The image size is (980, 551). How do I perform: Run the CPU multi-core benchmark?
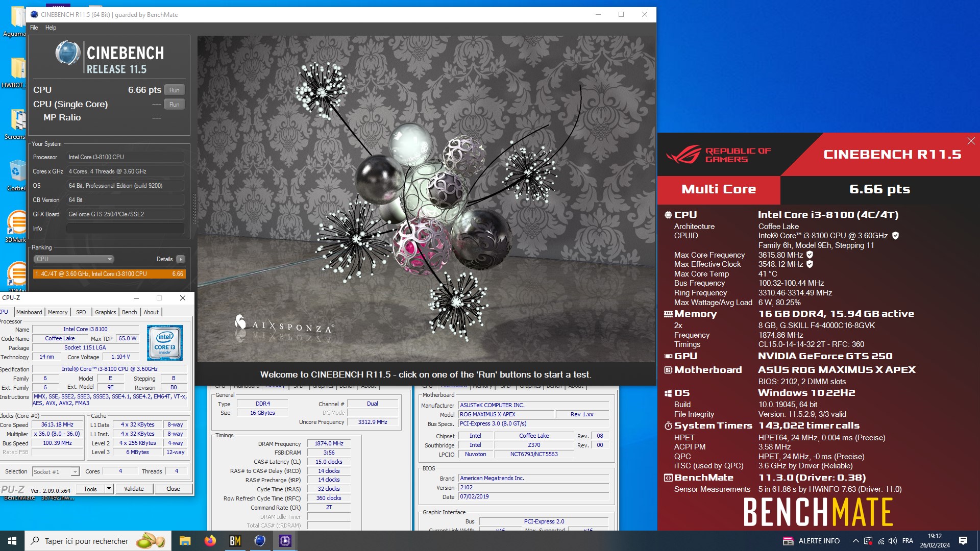click(x=174, y=90)
